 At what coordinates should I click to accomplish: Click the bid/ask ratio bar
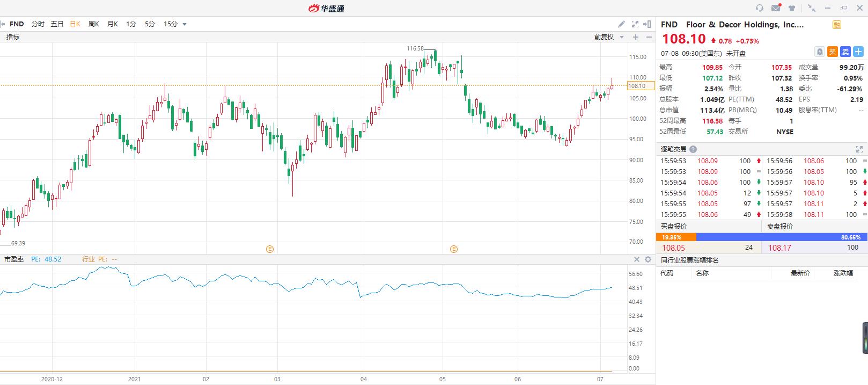coord(761,237)
